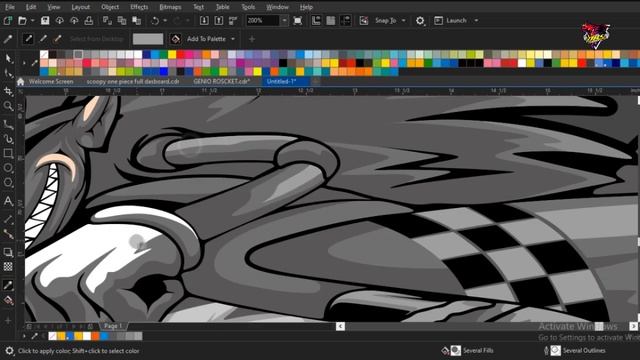Switch to the Welcome Screen tab
640x360 pixels.
51,82
